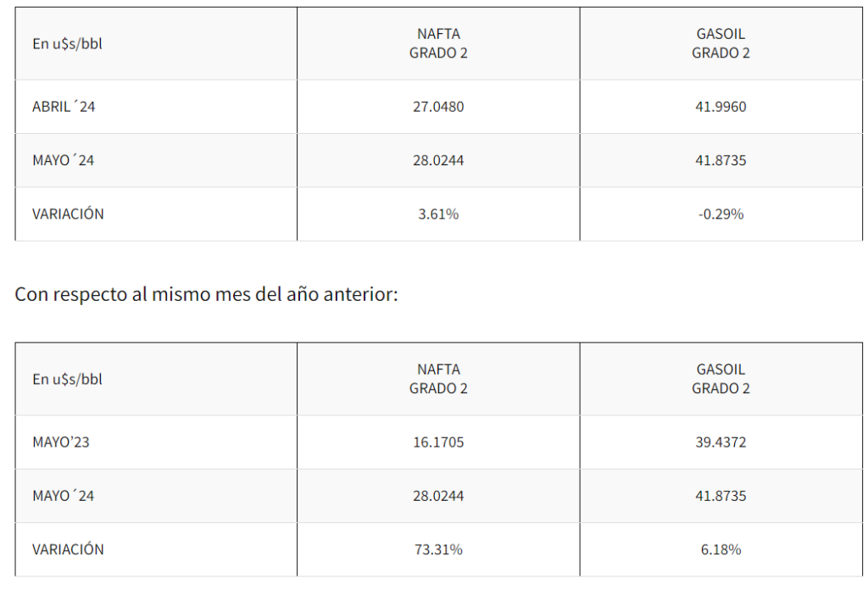Click 'En u$s/bbl' in the first table
868x595 pixels.
[x=67, y=44]
